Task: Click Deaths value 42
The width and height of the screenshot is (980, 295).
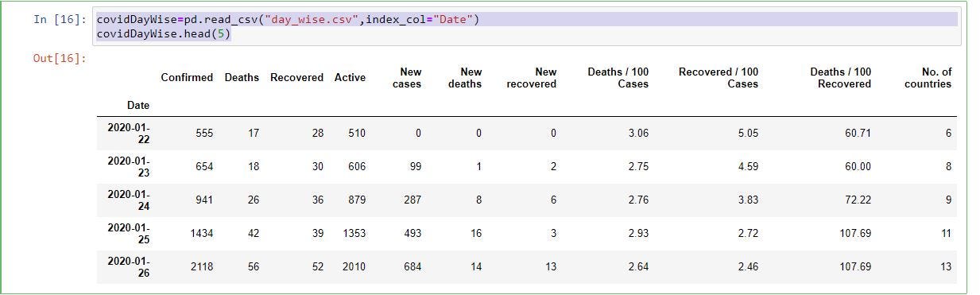Action: pyautogui.click(x=254, y=234)
